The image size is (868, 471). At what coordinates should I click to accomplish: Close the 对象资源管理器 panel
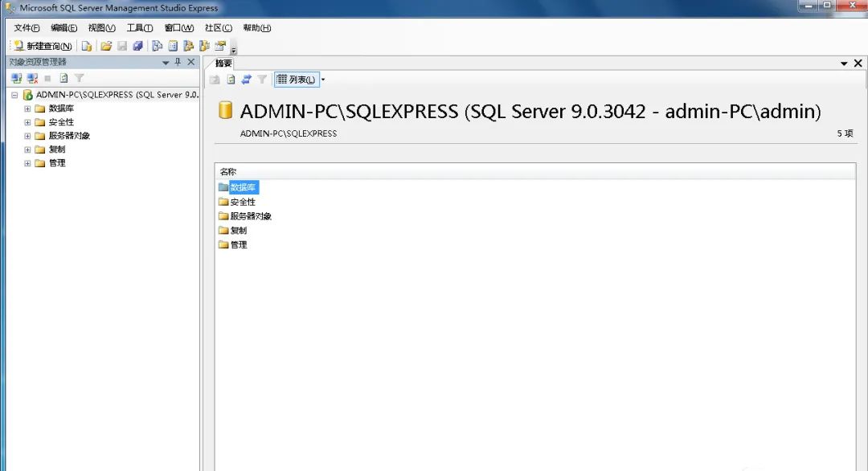[191, 62]
